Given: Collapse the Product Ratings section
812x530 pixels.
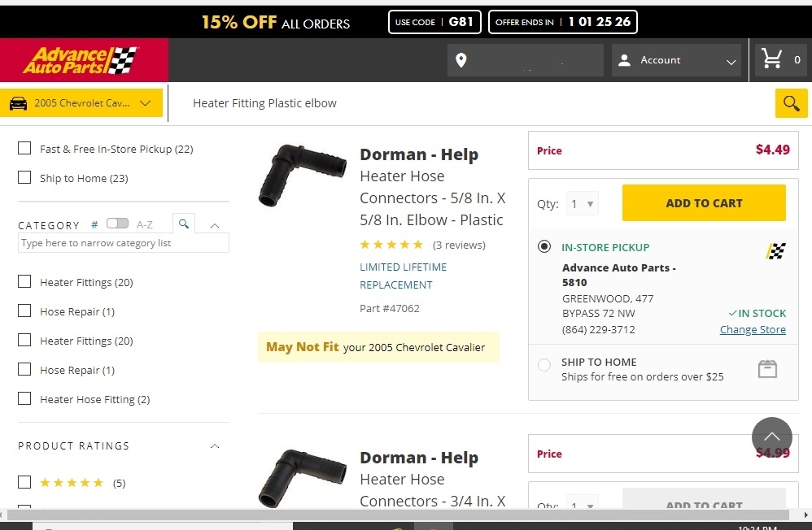Looking at the screenshot, I should 215,445.
